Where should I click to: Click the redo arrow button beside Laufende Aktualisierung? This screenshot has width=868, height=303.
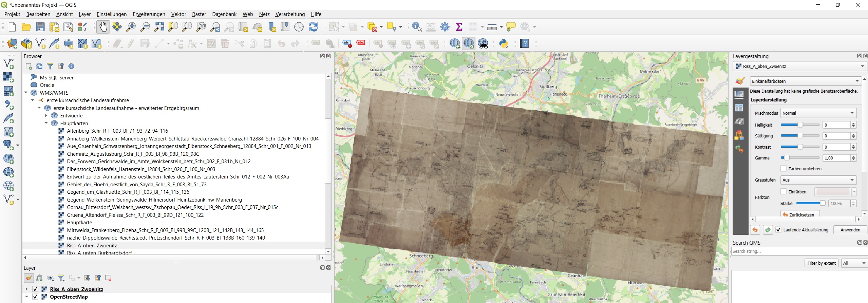(768, 230)
